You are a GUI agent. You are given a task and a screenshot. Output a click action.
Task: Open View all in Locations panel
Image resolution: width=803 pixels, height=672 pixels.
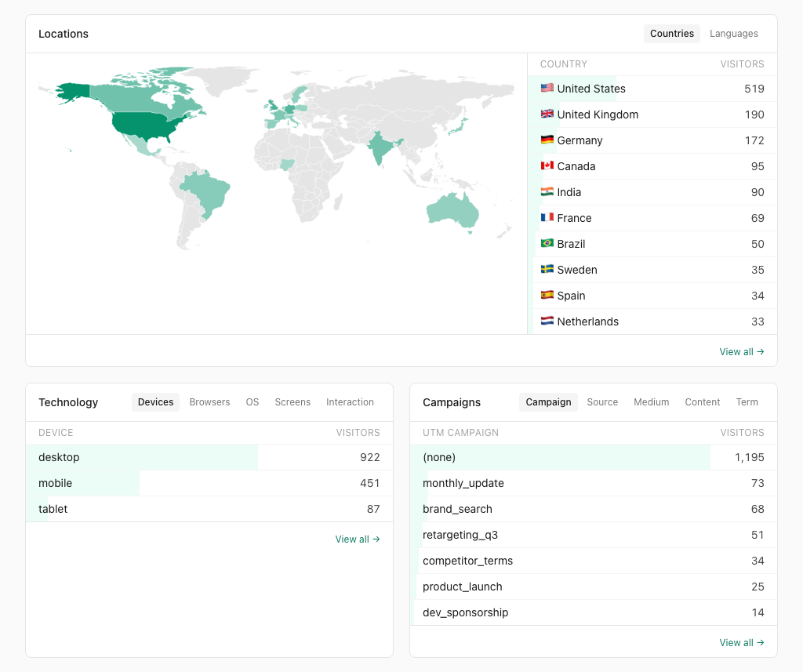[742, 352]
